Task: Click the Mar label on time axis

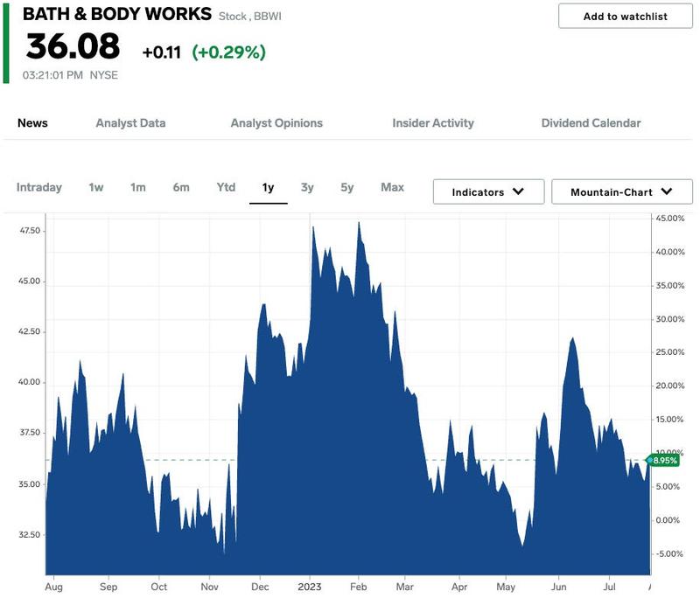Action: click(404, 587)
